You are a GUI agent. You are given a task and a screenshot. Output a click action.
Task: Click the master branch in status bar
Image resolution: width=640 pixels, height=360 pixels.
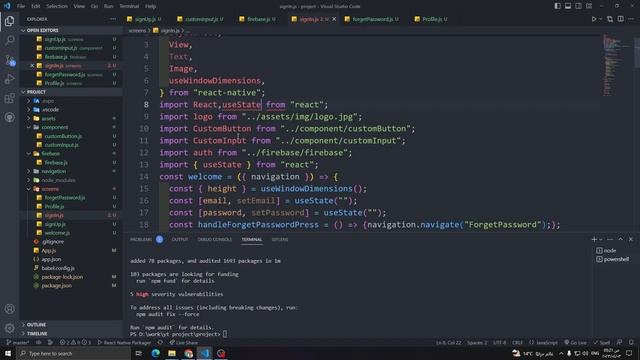pyautogui.click(x=18, y=342)
